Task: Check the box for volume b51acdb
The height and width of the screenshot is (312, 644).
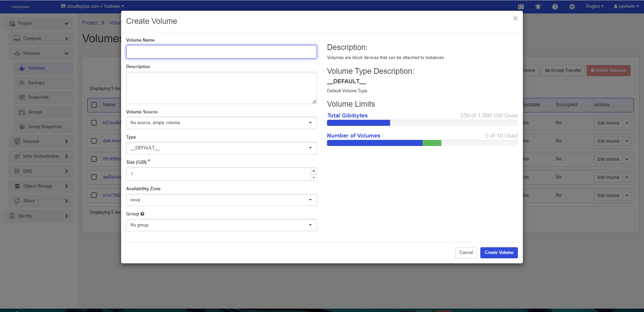Action: tap(94, 123)
